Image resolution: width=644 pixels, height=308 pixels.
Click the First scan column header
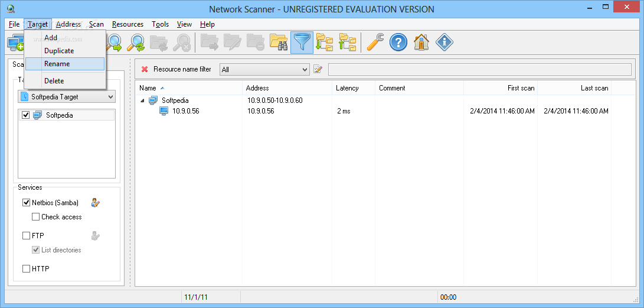tap(501, 88)
